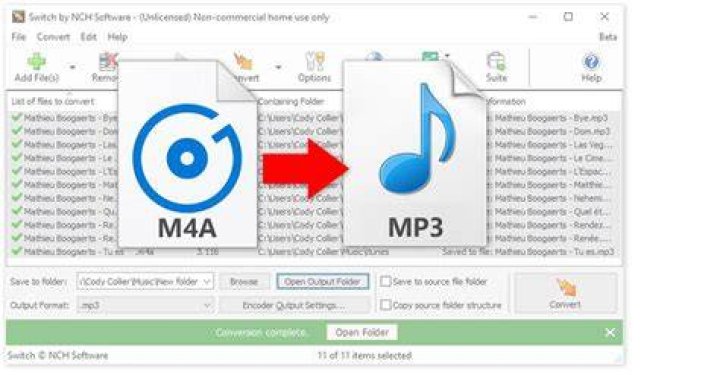The image size is (720, 375).
Task: Dismiss the green Conversion complete bar
Action: [610, 332]
